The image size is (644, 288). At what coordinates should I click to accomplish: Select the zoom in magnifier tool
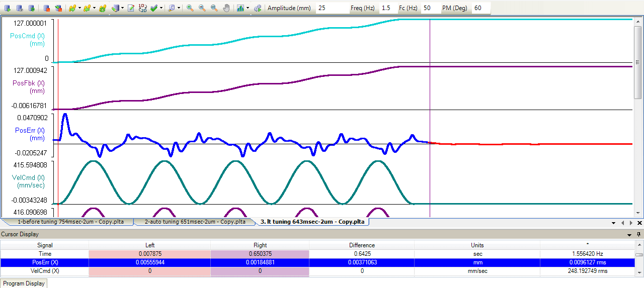(190, 8)
